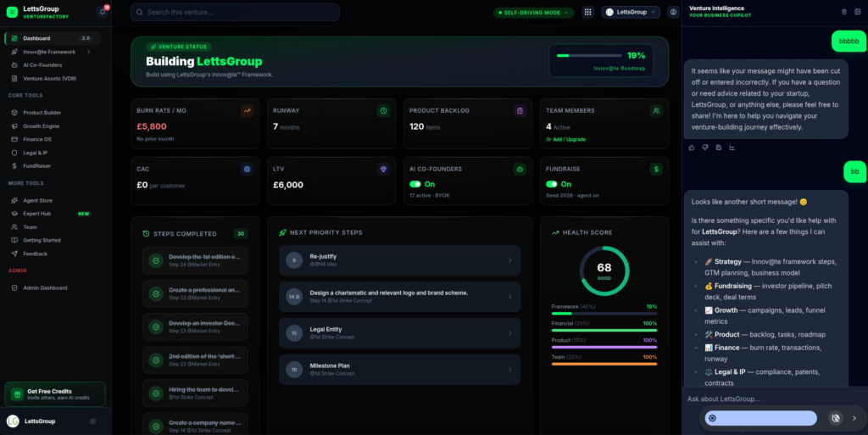868x435 pixels.
Task: Save the first chat reply
Action: [719, 148]
